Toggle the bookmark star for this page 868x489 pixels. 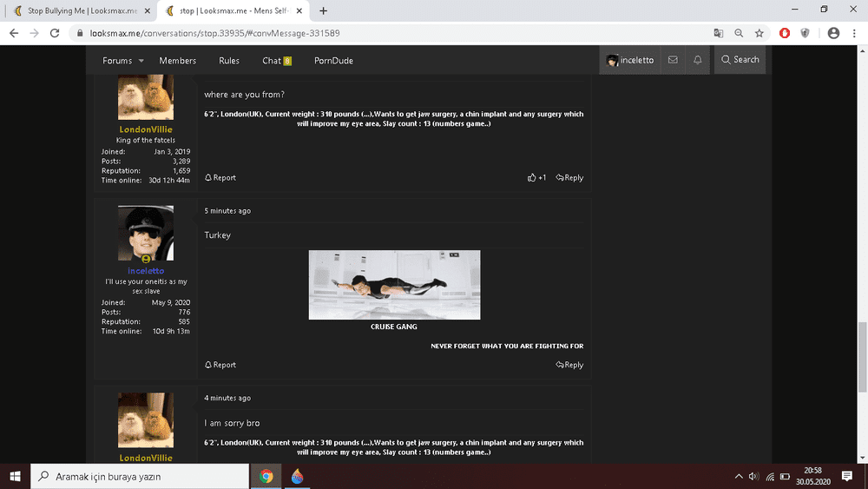759,33
